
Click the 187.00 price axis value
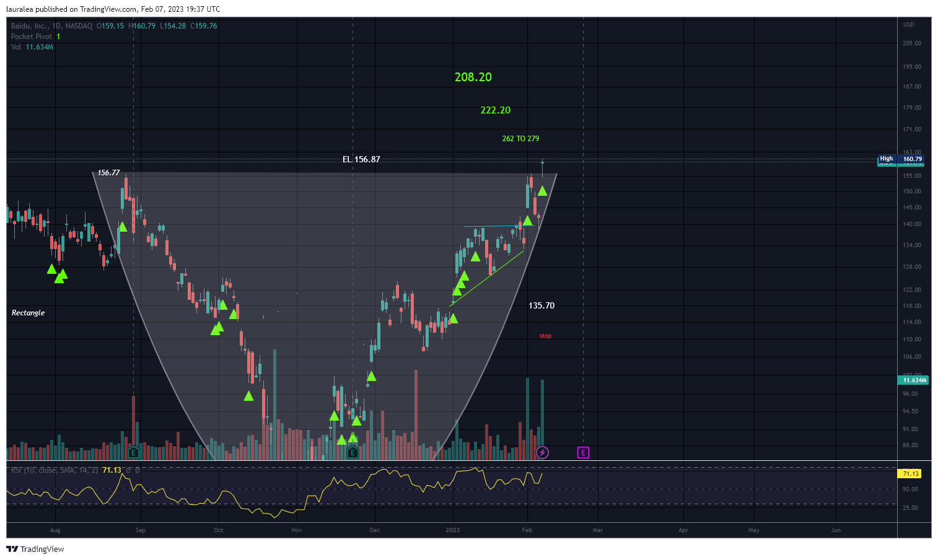912,87
